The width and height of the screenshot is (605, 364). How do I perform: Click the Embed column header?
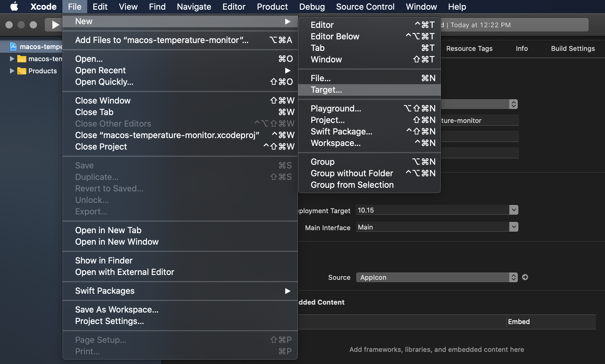pos(519,322)
